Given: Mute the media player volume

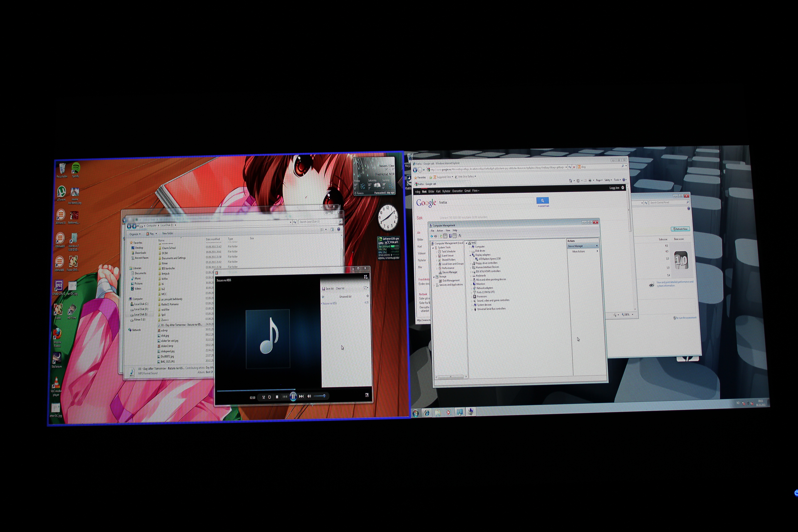Looking at the screenshot, I should 309,396.
